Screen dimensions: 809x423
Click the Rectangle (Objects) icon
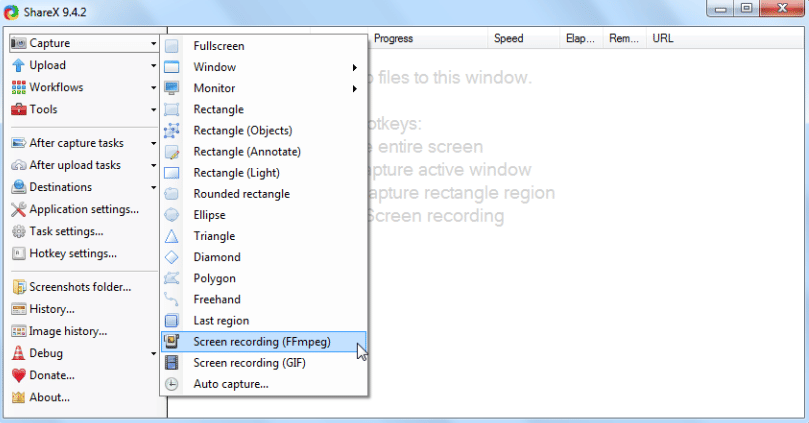point(172,130)
